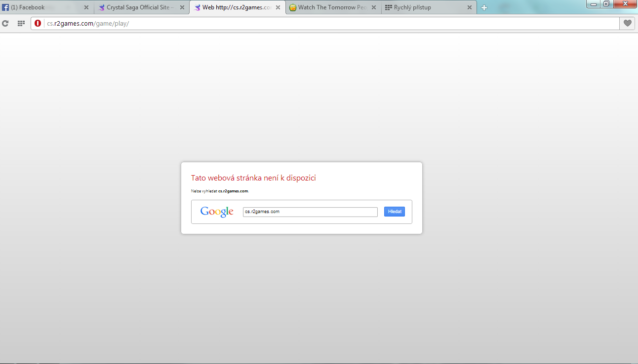Close the Facebook tab
Viewport: 638px width, 364px height.
click(86, 7)
